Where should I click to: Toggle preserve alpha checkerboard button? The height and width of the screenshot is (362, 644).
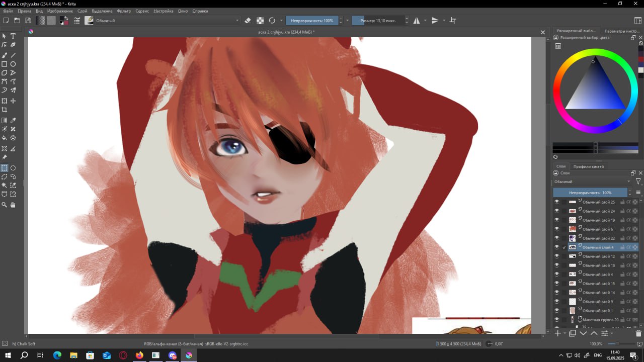click(x=260, y=21)
